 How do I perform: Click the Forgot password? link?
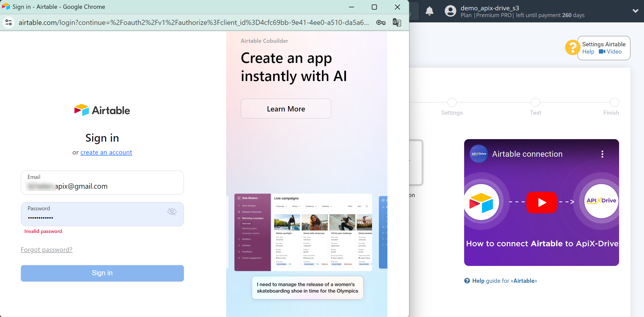pos(47,250)
